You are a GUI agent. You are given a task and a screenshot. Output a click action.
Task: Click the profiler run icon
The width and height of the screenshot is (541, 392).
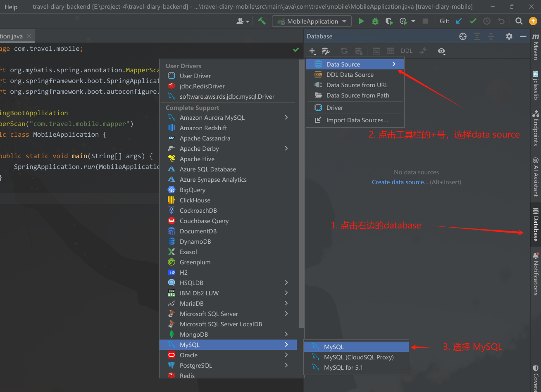click(403, 21)
